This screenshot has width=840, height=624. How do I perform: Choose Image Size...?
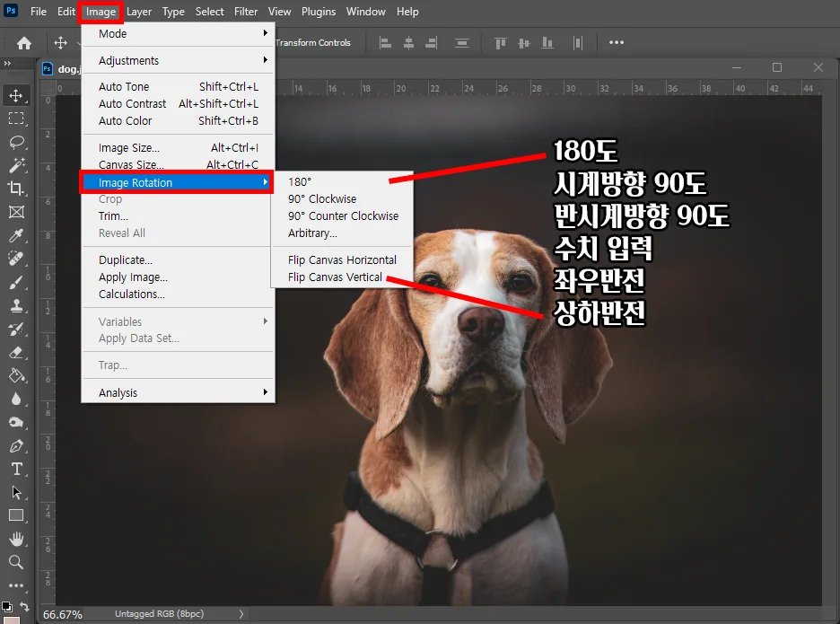[179, 148]
